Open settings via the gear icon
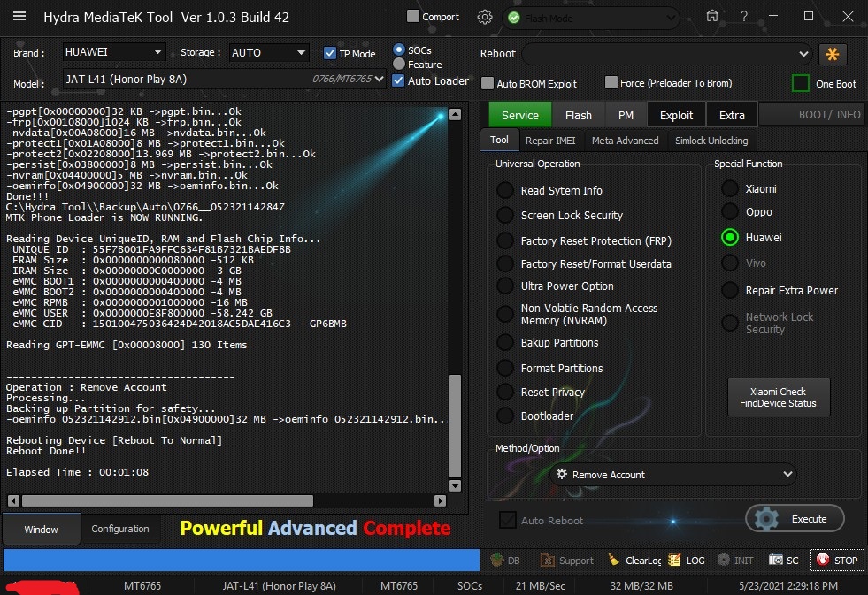 tap(485, 17)
